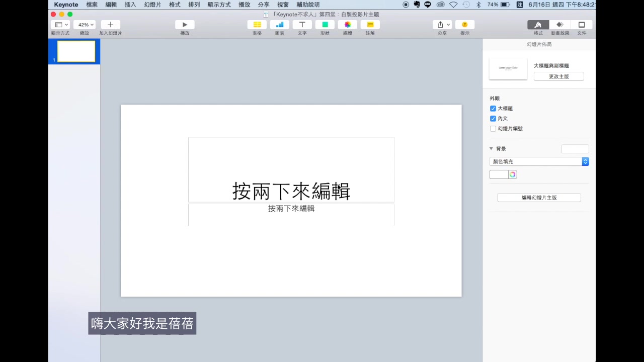Screen dimensions: 644x362
Task: Open the 動畫效果 animate panel icon
Action: [559, 24]
